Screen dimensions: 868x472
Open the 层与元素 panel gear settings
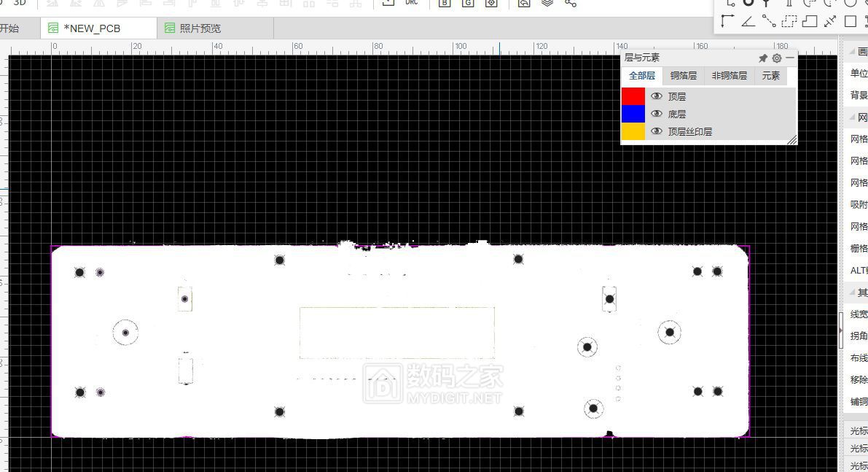[x=777, y=58]
